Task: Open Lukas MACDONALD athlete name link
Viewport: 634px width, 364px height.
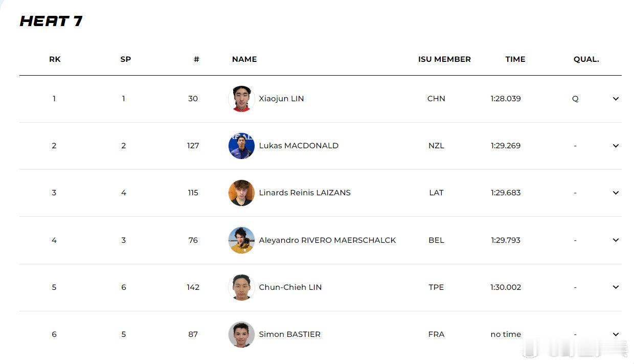Action: (x=299, y=146)
